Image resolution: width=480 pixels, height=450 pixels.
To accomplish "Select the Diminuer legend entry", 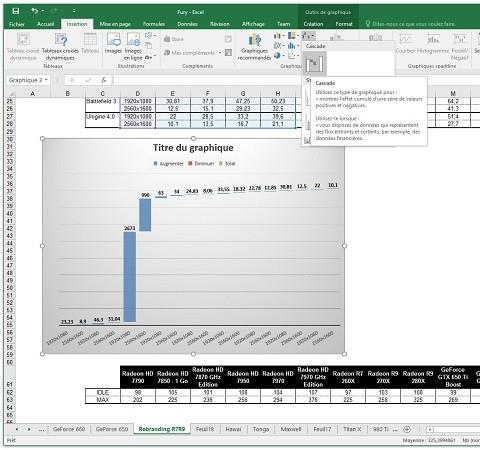I will pyautogui.click(x=201, y=164).
